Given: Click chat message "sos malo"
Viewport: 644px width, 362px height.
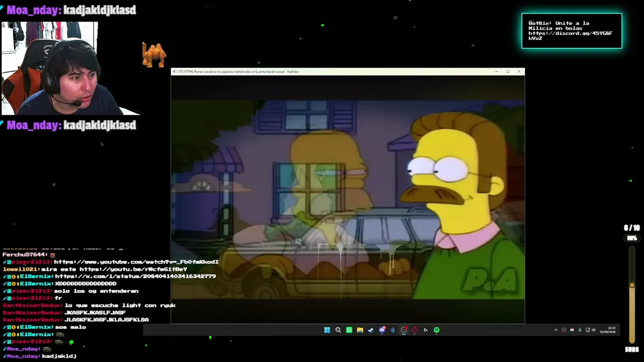Looking at the screenshot, I should [x=70, y=327].
